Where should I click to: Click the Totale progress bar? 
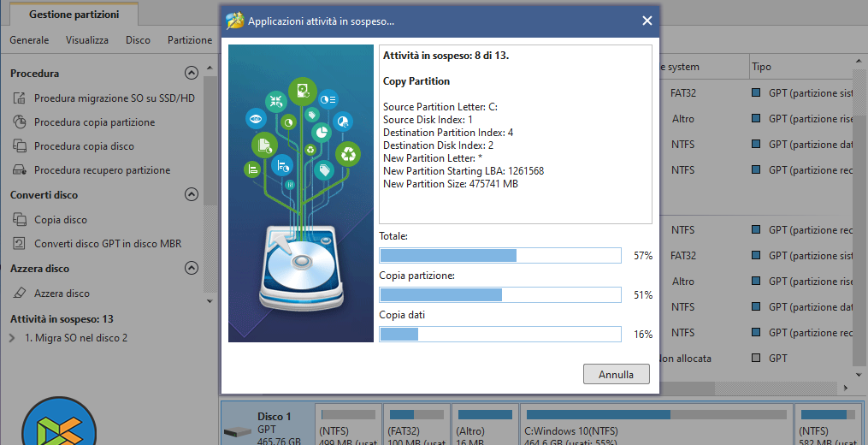pyautogui.click(x=500, y=256)
